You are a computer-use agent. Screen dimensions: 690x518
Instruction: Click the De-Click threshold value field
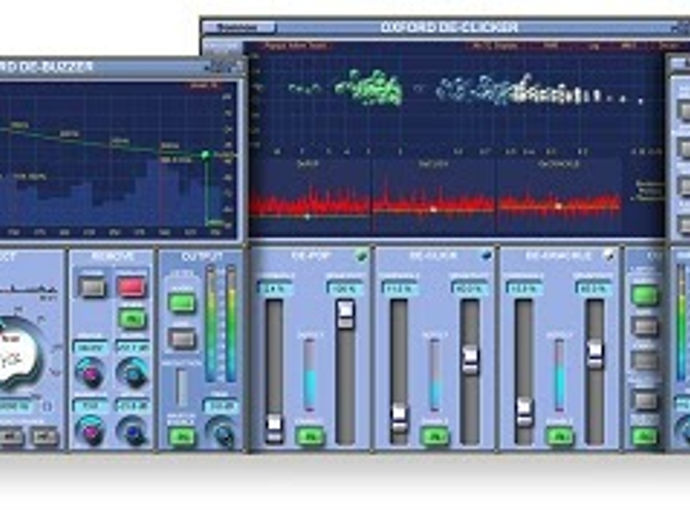click(399, 289)
